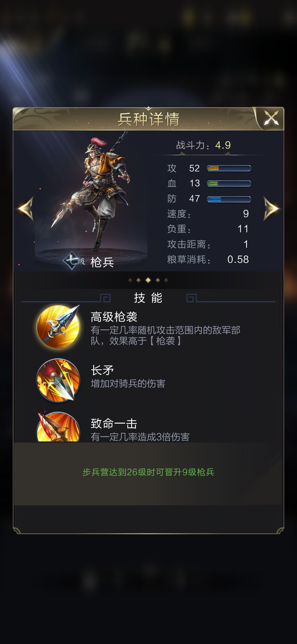Image resolution: width=297 pixels, height=644 pixels.
Task: Click the 防 defense stat bar
Action: [x=229, y=199]
